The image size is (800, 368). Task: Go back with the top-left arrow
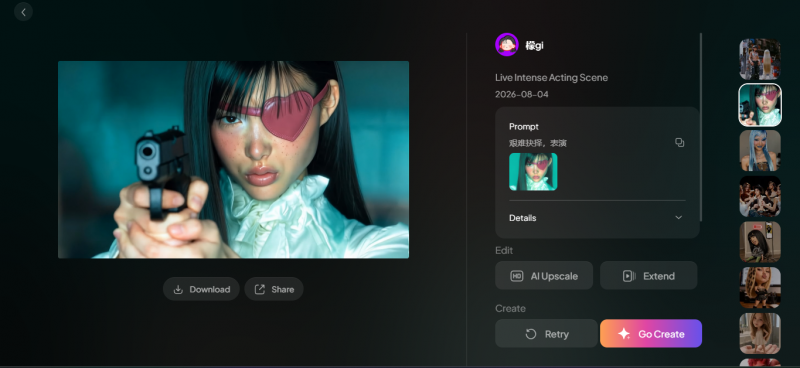(x=23, y=12)
